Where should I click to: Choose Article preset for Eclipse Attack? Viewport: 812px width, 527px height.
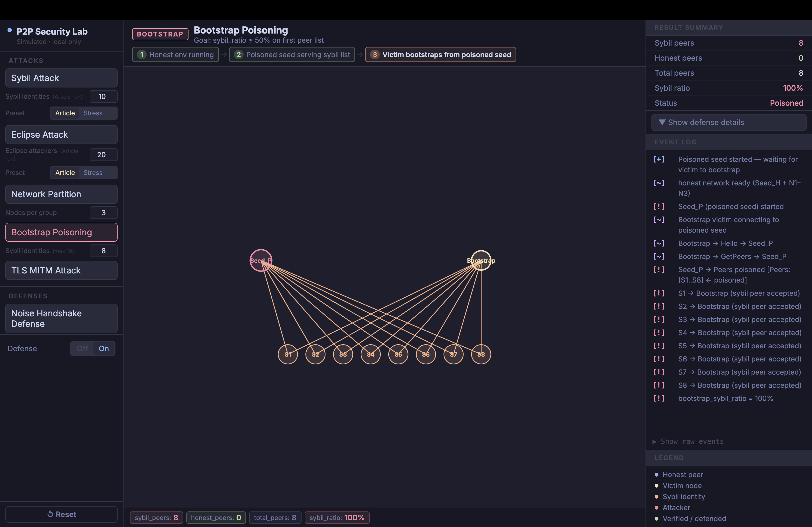[x=65, y=173]
